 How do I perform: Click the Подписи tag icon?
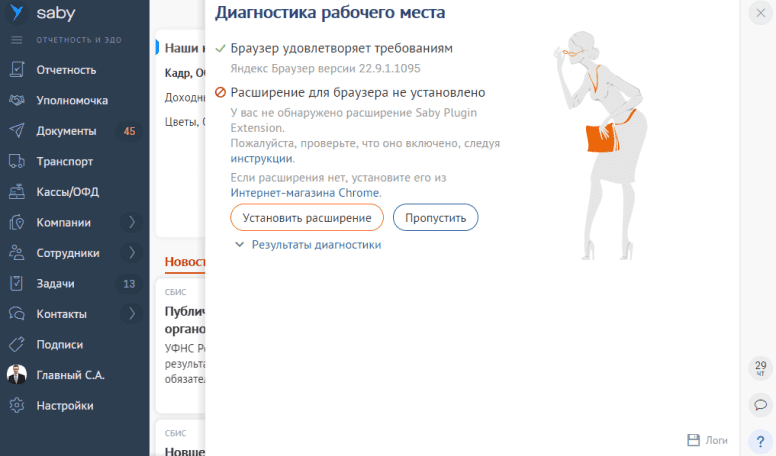[x=17, y=345]
